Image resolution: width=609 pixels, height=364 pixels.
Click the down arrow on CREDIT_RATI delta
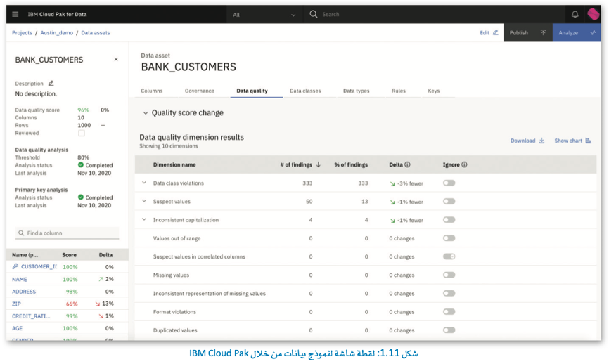(101, 316)
